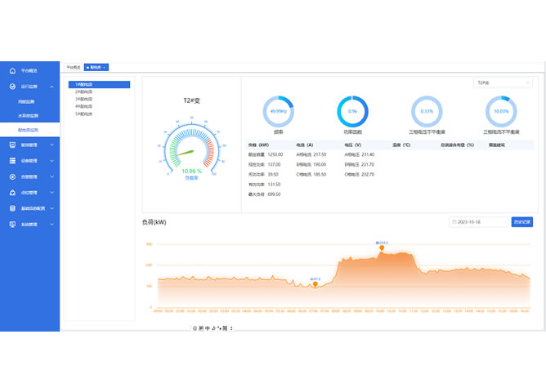Click the home icon beside 平台概览
Viewport: 546px width, 392px height.
coord(11,70)
